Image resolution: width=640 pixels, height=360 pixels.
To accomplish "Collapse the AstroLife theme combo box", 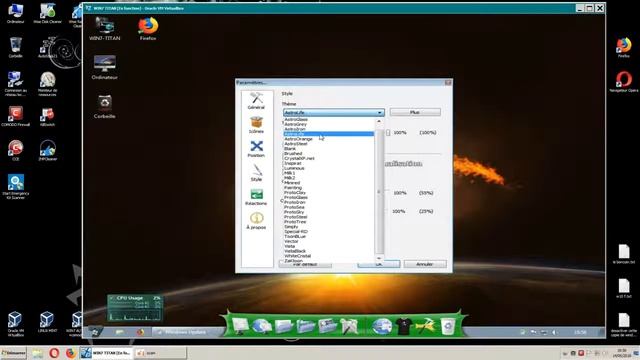I will pyautogui.click(x=380, y=112).
